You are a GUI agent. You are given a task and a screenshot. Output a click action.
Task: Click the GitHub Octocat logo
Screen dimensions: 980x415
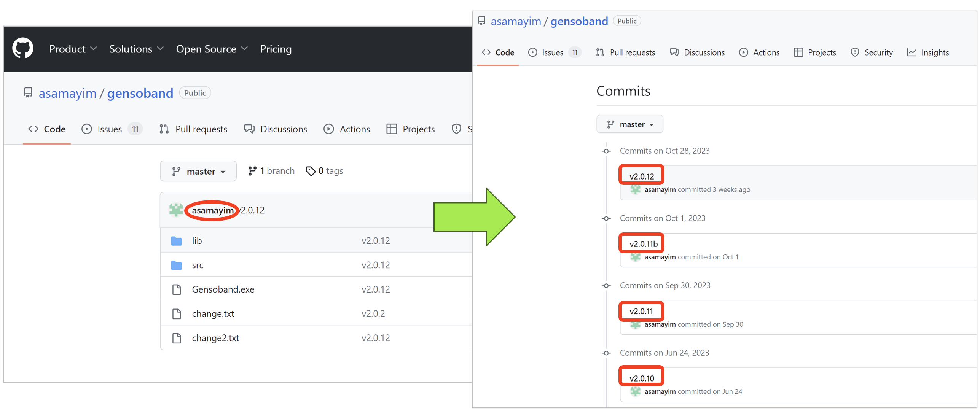tap(23, 48)
